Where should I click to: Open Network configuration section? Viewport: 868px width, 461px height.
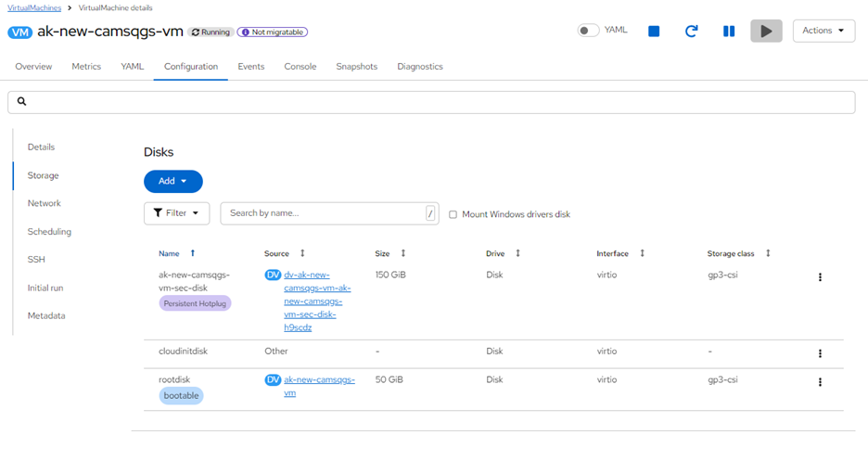pos(45,203)
